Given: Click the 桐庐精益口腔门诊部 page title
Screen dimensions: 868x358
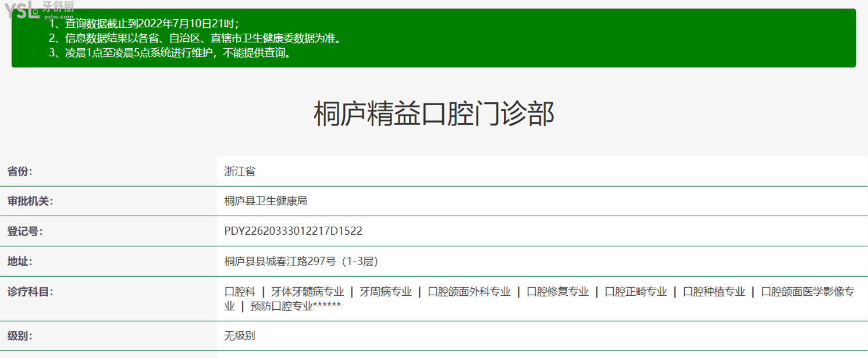Looking at the screenshot, I should click(433, 113).
